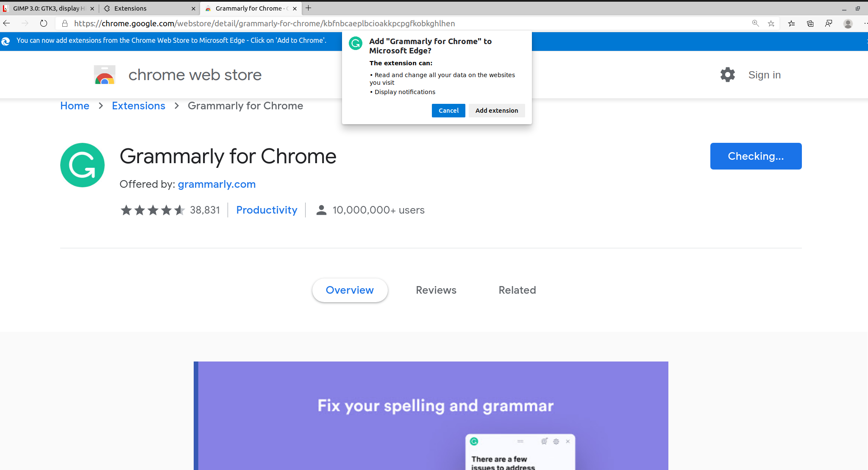Open the grammarly.com link
The height and width of the screenshot is (470, 868).
tap(217, 184)
